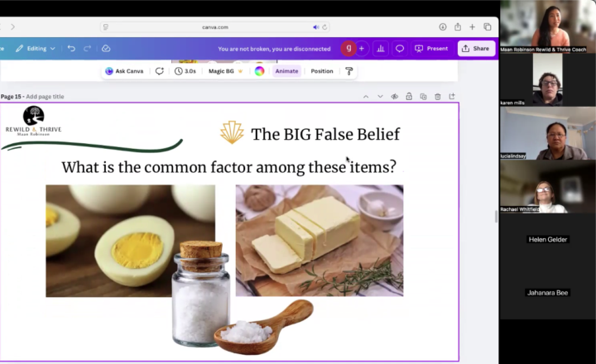Start presentation with Present button
Image resolution: width=596 pixels, height=364 pixels.
(431, 49)
